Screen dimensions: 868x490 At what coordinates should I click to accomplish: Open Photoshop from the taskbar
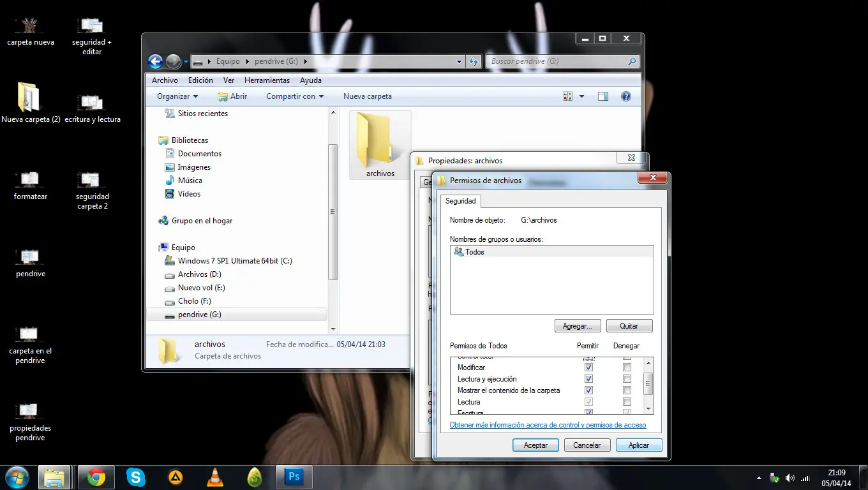pyautogui.click(x=294, y=477)
